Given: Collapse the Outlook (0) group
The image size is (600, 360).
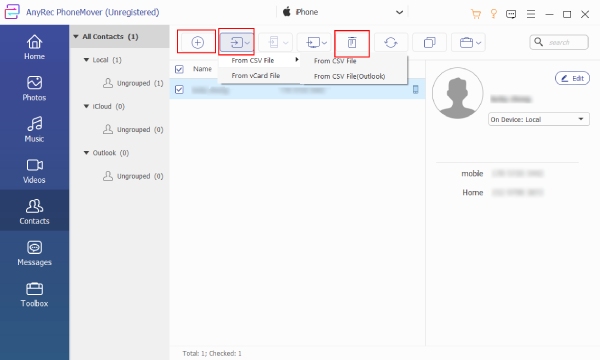Looking at the screenshot, I should point(86,153).
